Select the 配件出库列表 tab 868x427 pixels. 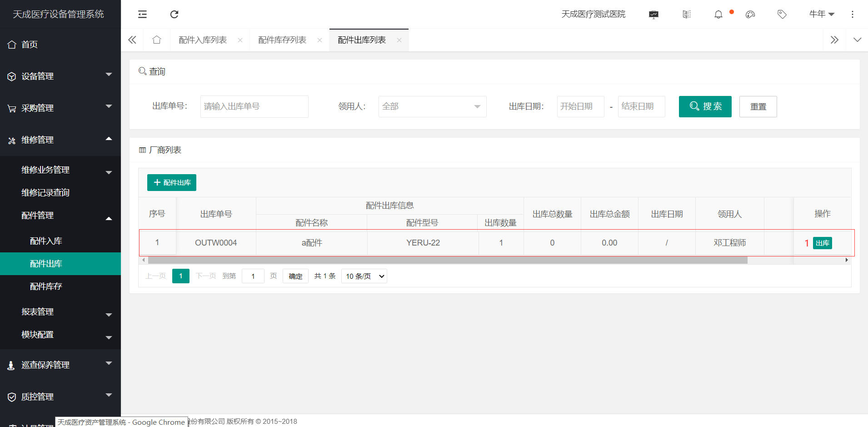coord(362,40)
